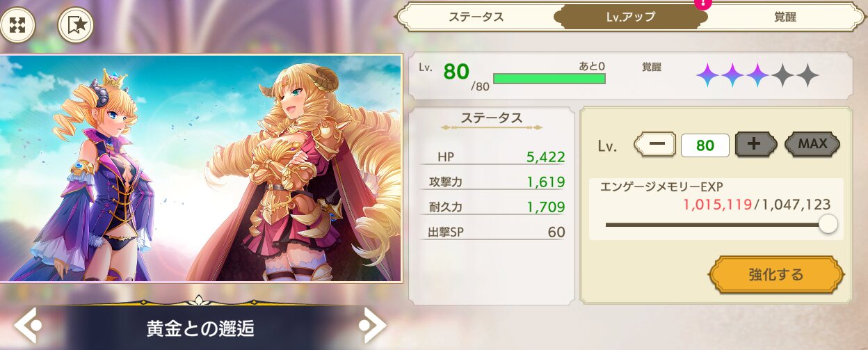Switch to the Lv.アップ tab
This screenshot has height=350, width=868.
coord(630,17)
